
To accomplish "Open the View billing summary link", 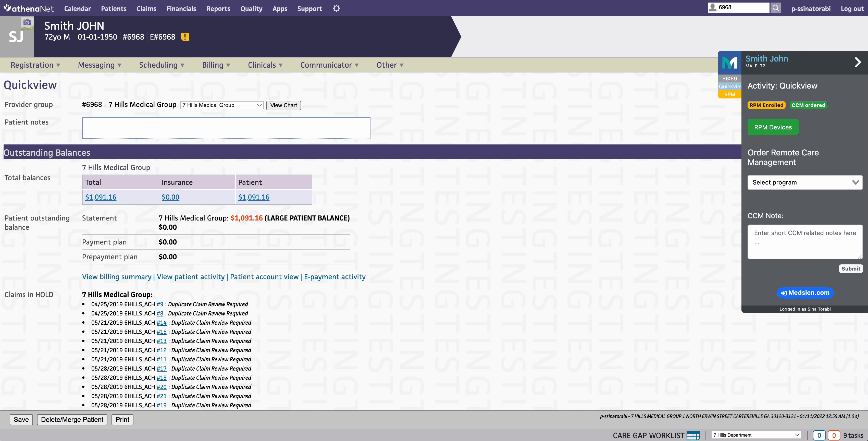I will pos(117,277).
